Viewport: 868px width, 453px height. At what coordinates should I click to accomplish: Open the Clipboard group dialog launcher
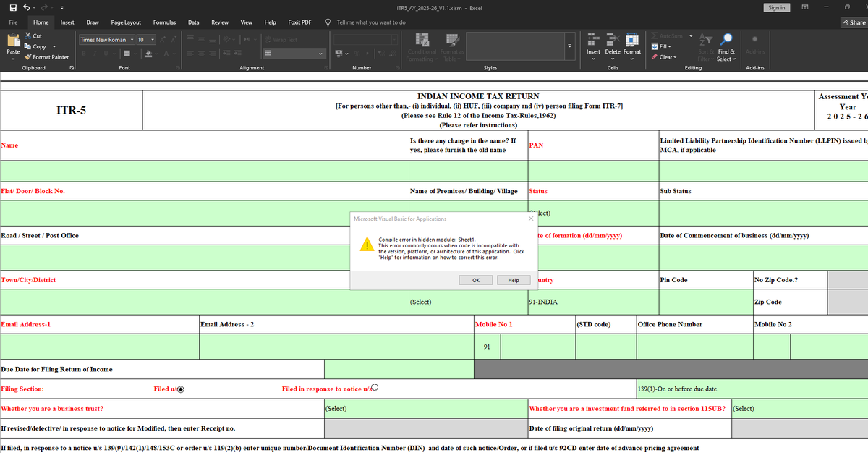coord(71,67)
